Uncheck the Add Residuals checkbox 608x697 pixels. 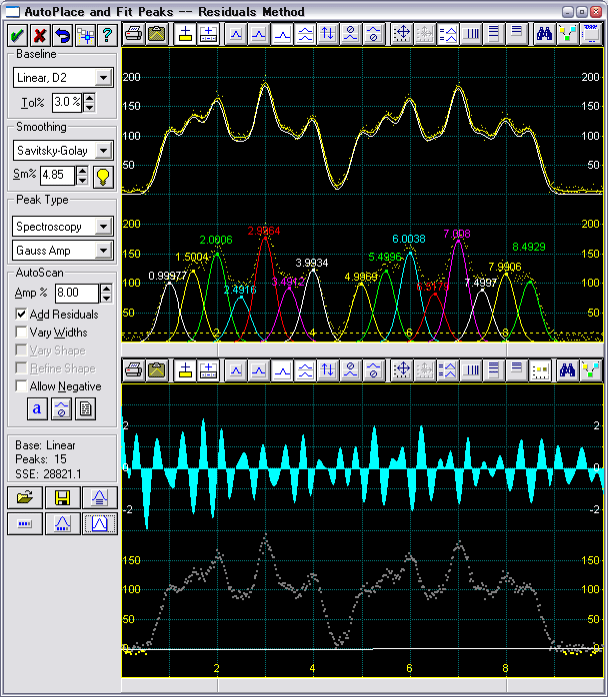(22, 314)
